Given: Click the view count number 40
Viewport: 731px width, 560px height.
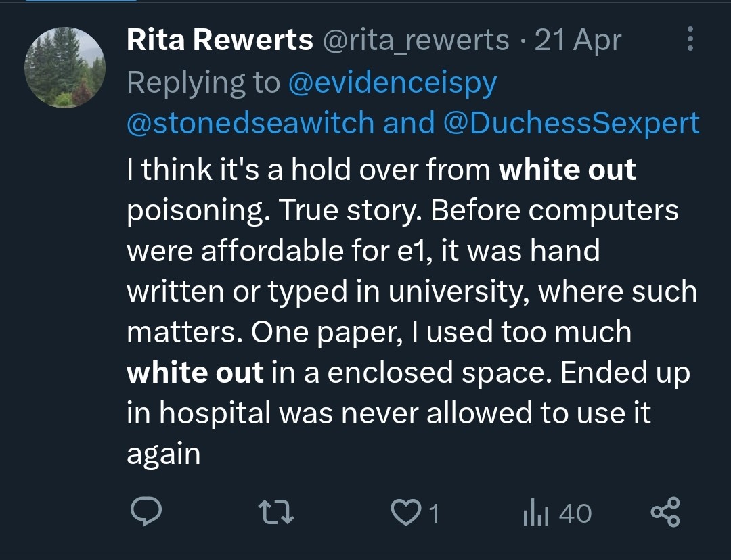Looking at the screenshot, I should click(x=575, y=514).
